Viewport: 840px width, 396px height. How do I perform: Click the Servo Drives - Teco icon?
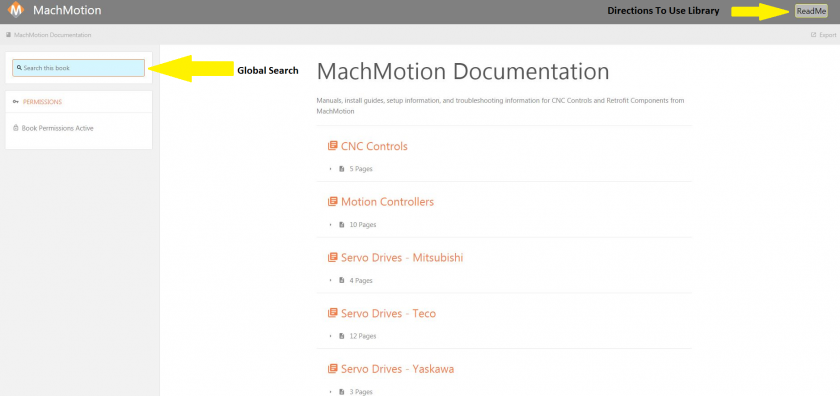[x=333, y=313]
